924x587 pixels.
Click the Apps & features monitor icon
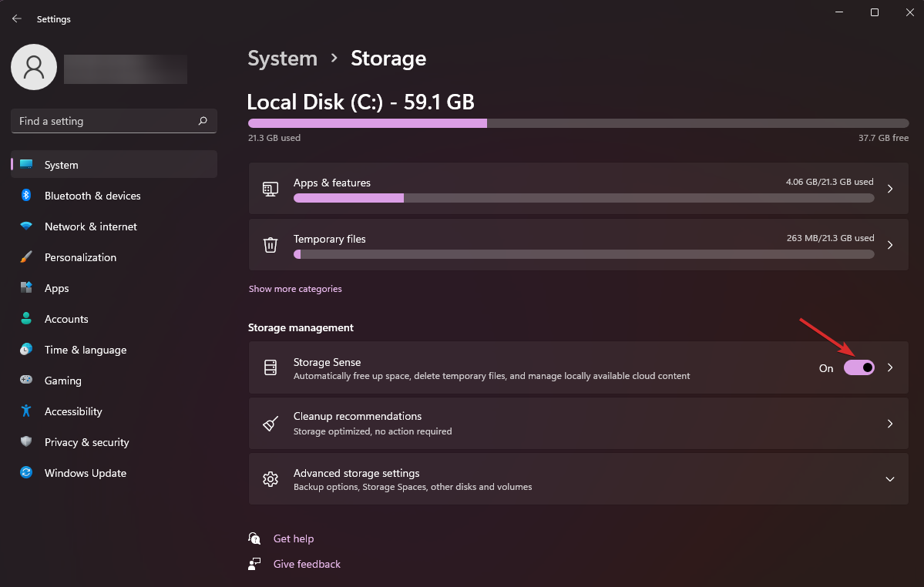click(270, 189)
